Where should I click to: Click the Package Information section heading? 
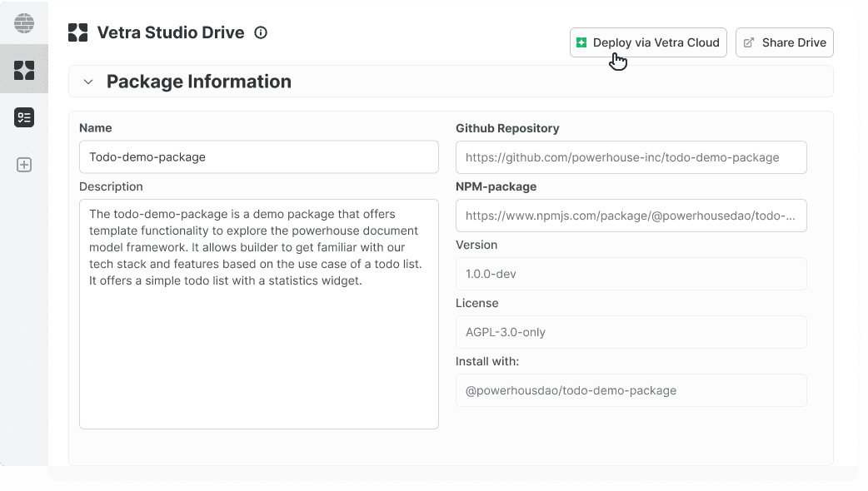pyautogui.click(x=198, y=82)
